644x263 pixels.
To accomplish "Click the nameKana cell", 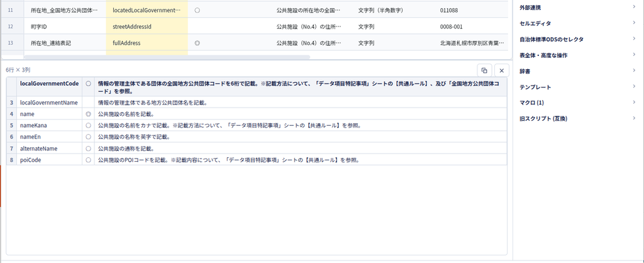I will point(49,125).
